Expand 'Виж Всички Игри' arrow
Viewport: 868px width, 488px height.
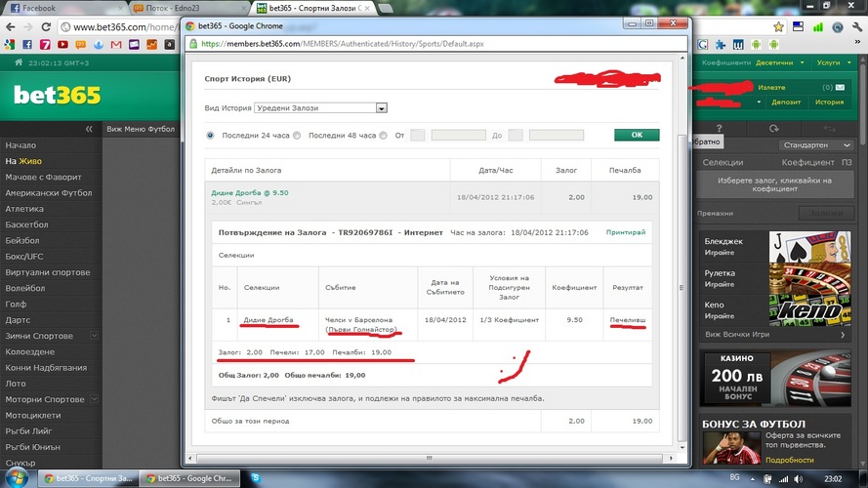click(x=843, y=334)
